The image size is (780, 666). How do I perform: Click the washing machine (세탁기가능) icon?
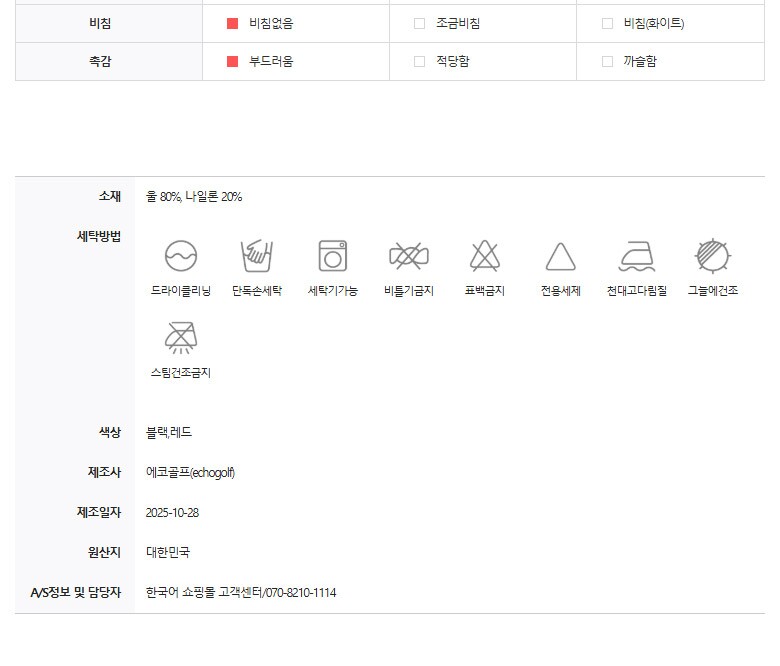333,256
